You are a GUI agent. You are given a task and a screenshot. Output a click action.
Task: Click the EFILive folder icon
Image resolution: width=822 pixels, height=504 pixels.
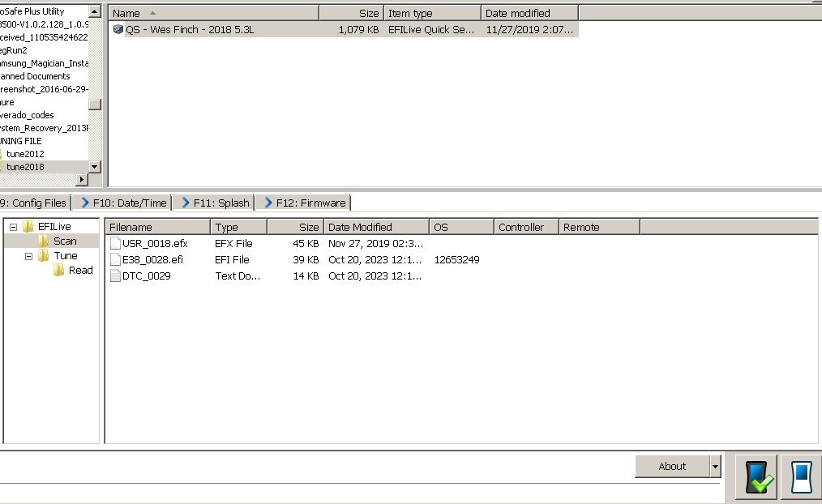point(28,226)
